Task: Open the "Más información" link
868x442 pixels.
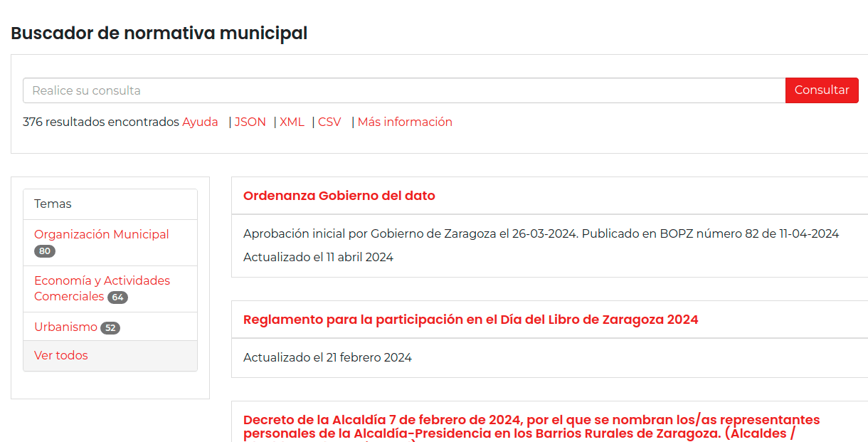Action: pyautogui.click(x=405, y=122)
